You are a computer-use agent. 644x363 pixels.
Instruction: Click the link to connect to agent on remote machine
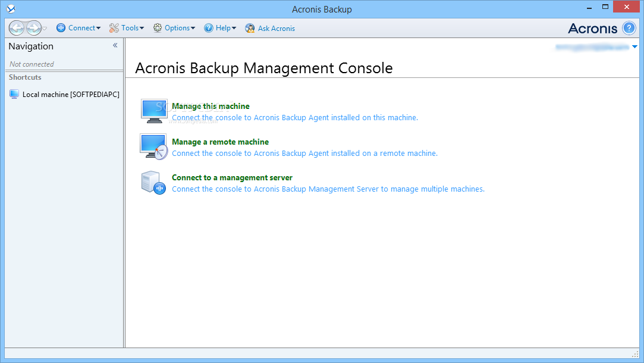pyautogui.click(x=304, y=154)
